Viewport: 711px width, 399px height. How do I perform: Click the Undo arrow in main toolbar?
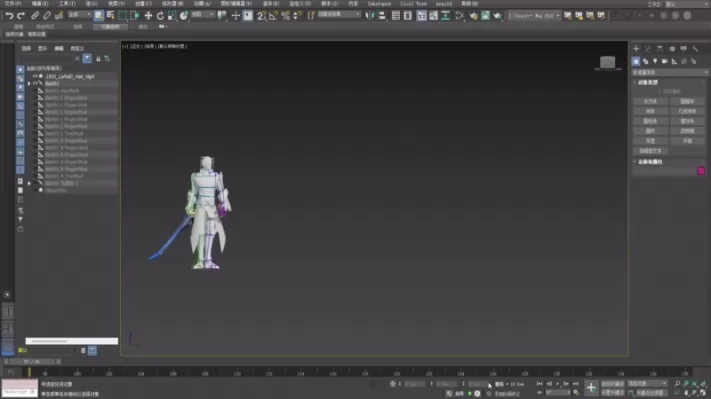click(9, 16)
